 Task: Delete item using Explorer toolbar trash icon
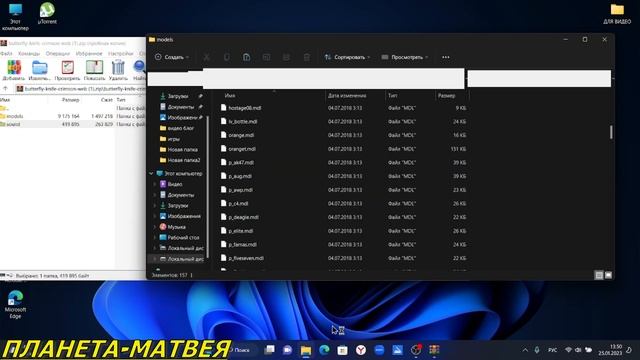click(307, 57)
